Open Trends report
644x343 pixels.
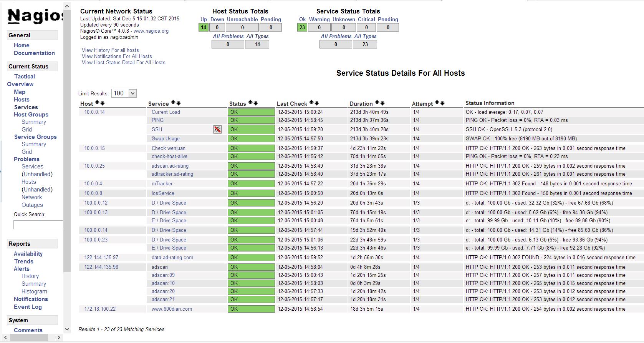click(x=24, y=261)
